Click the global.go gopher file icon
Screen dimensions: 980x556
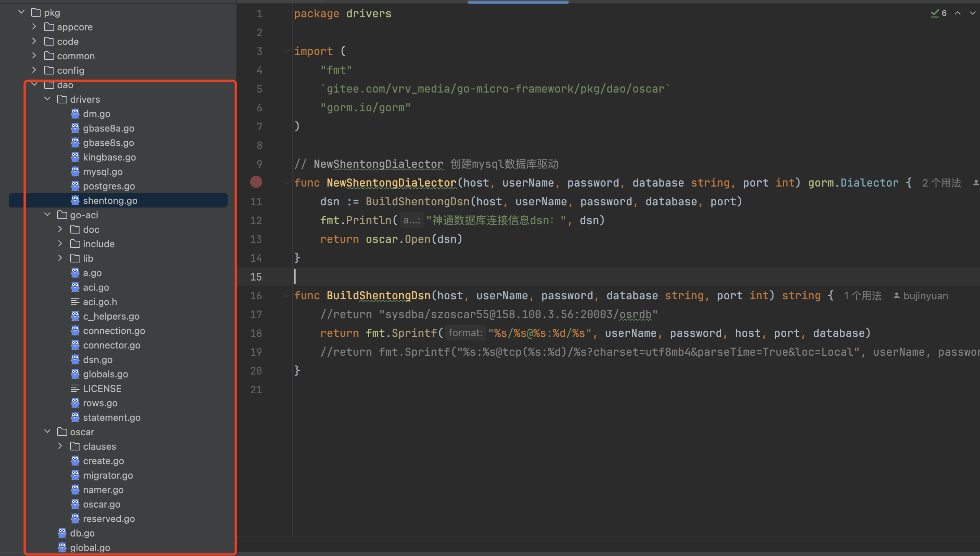coord(62,547)
